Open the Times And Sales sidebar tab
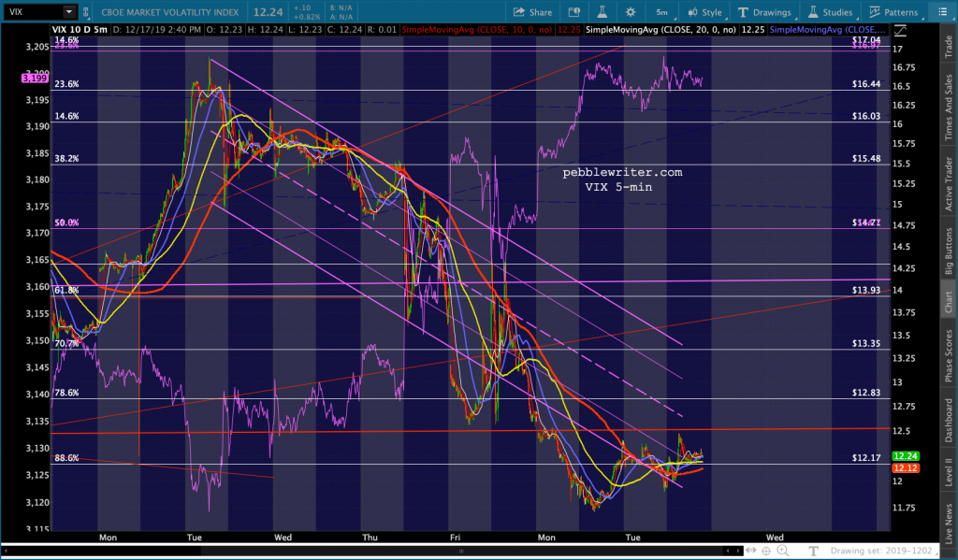The height and width of the screenshot is (560, 958). click(x=949, y=108)
